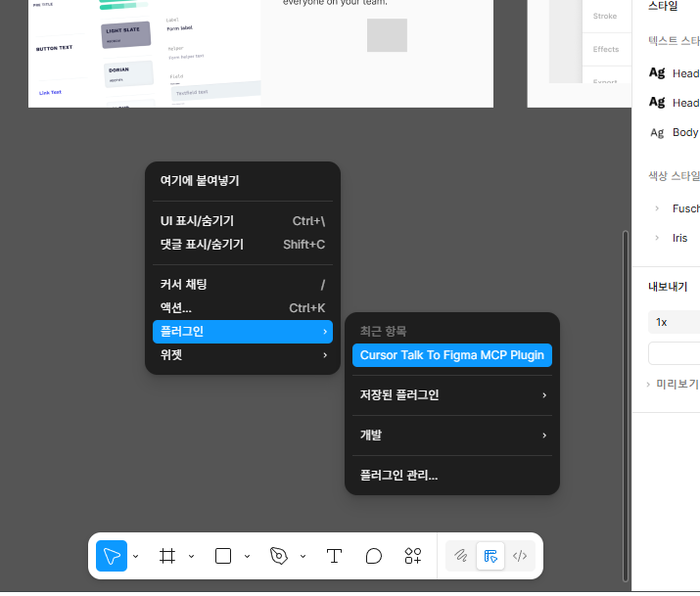Open 액션... from context menu

coord(243,308)
